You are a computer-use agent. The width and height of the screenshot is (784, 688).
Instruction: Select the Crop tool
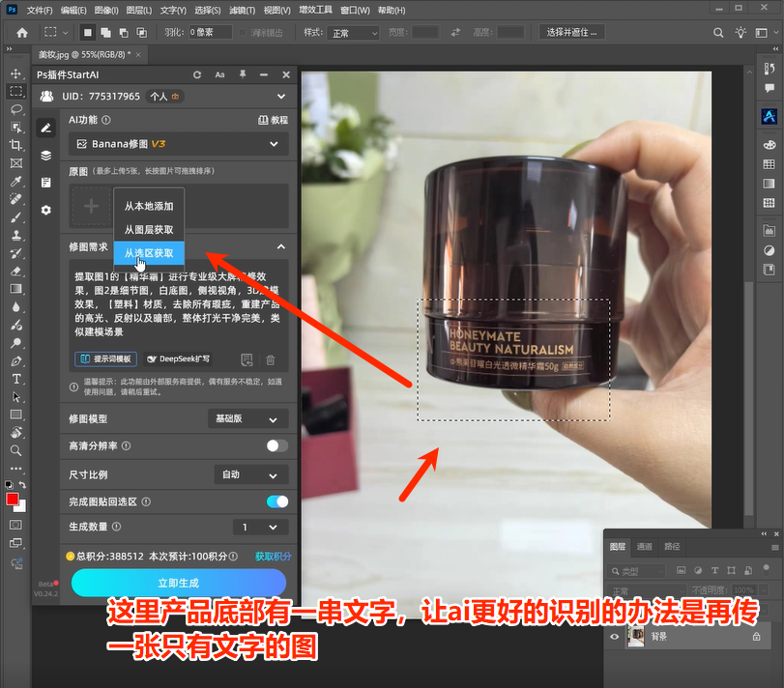coord(16,145)
